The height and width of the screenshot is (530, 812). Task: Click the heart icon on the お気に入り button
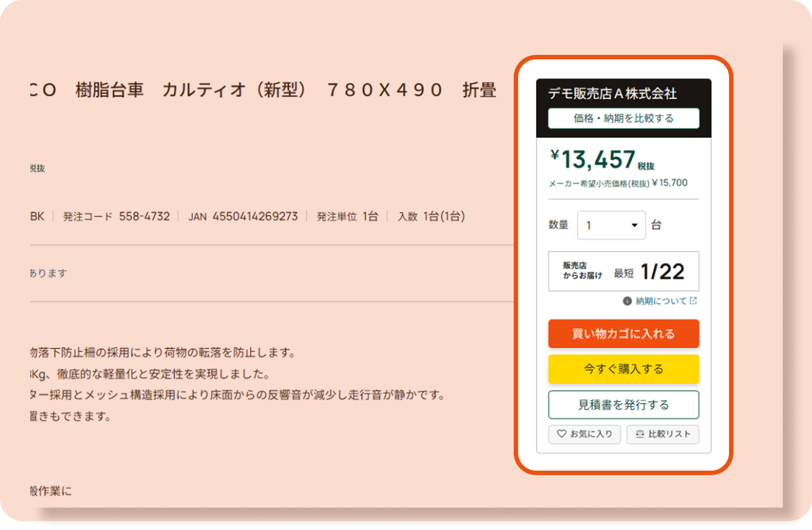561,435
